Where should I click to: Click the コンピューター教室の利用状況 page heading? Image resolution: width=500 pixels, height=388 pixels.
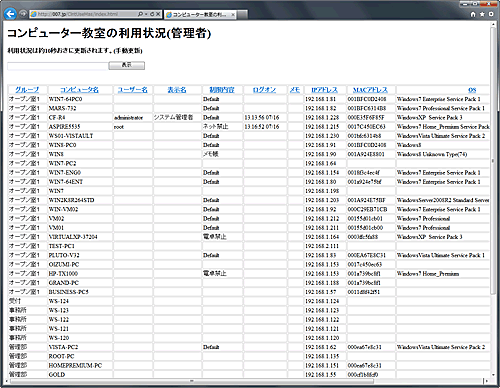click(x=109, y=33)
